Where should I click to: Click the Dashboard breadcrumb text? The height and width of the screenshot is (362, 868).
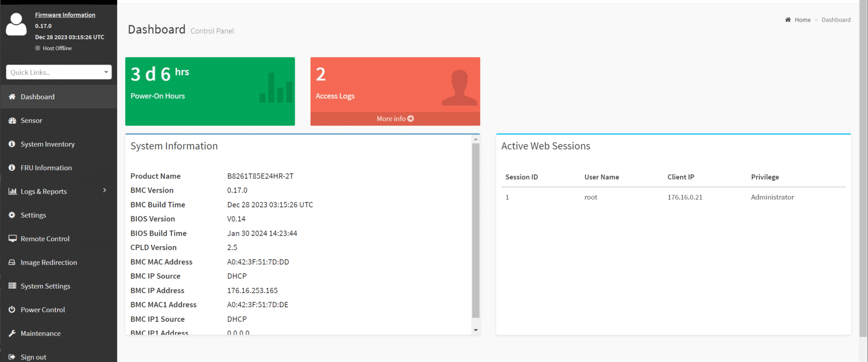point(836,19)
